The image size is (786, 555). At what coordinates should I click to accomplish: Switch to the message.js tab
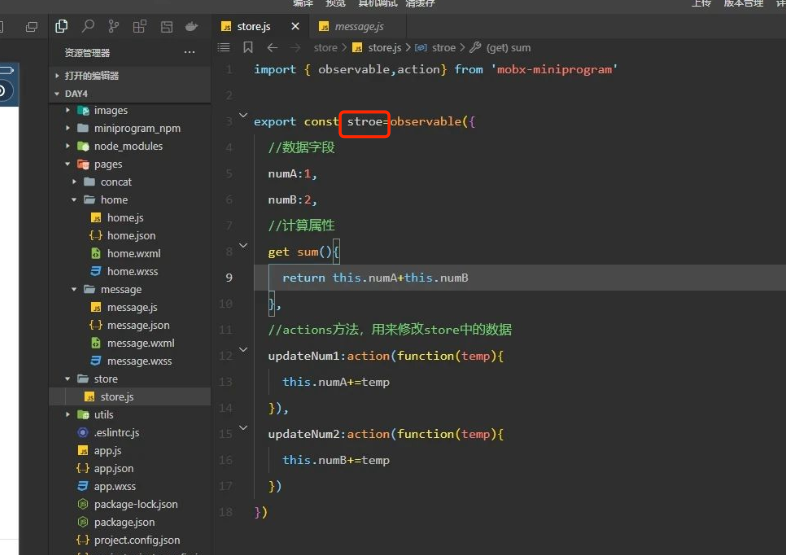[358, 26]
